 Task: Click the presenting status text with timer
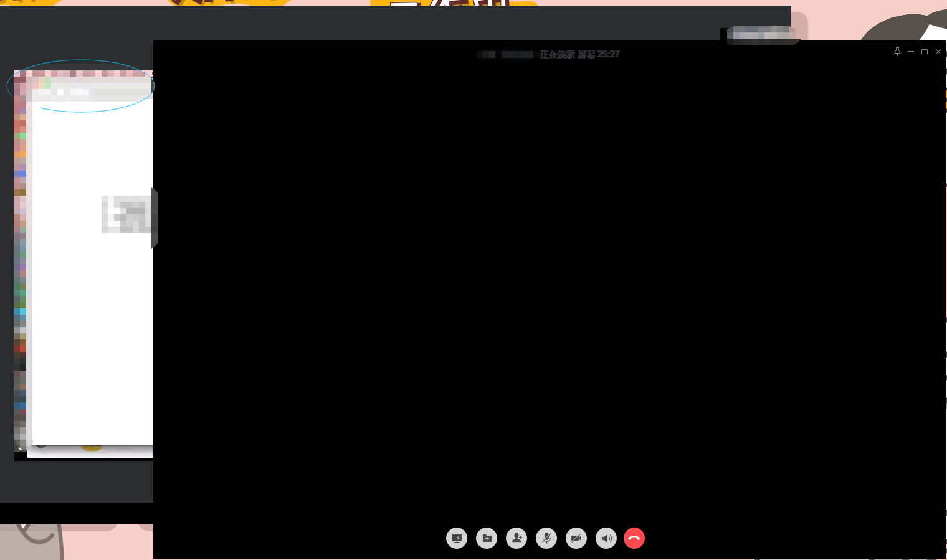point(579,54)
